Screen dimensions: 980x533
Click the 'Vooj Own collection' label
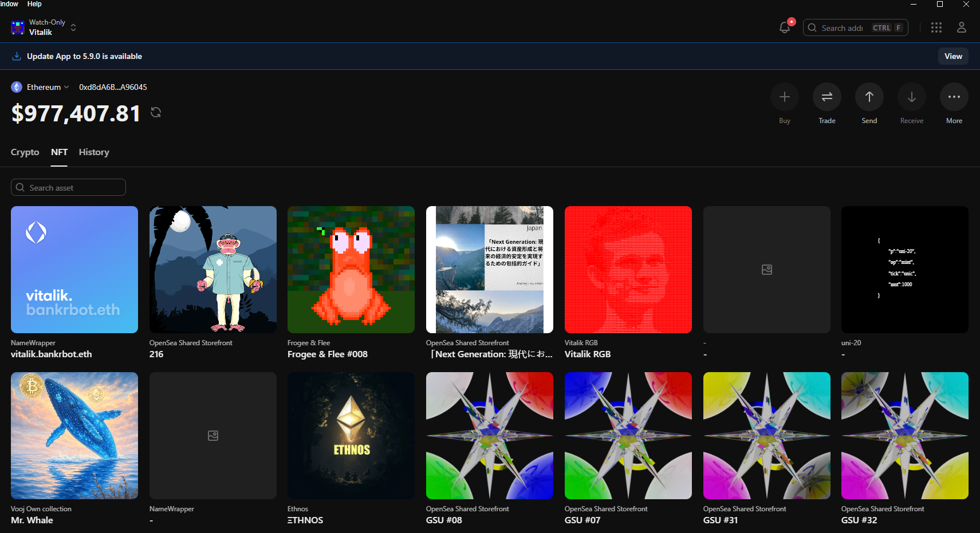click(41, 509)
